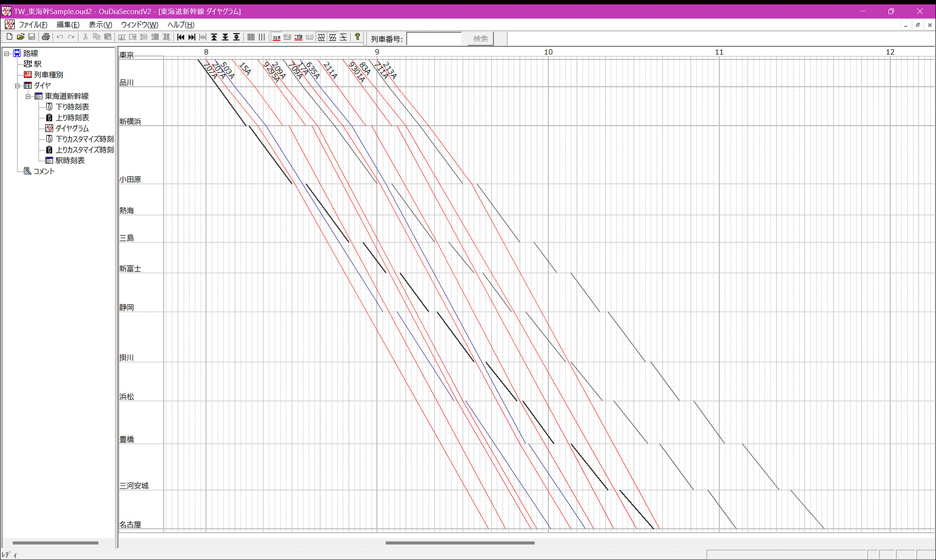This screenshot has height=560, width=936.
Task: Click the 列車番号 input field
Action: 434,39
